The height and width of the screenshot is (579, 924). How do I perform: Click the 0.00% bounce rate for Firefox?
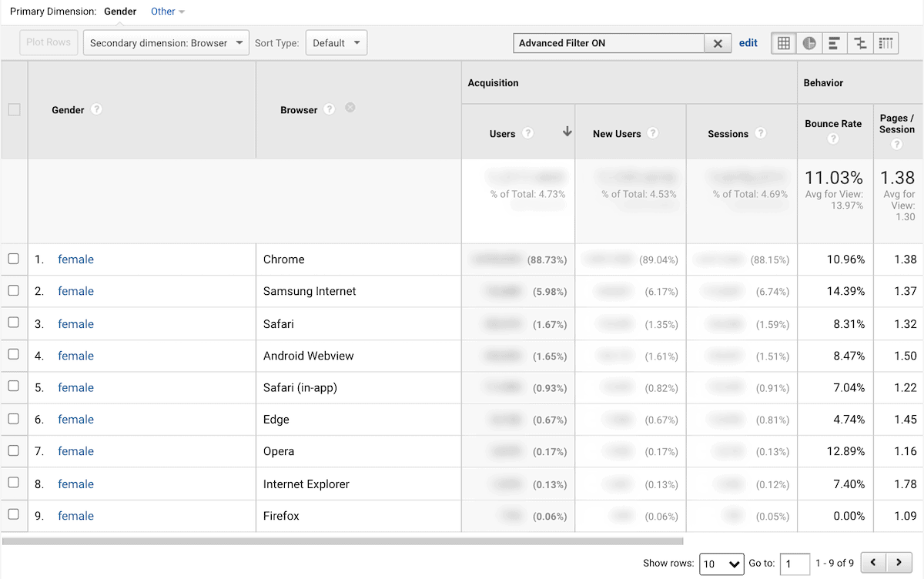(x=849, y=516)
